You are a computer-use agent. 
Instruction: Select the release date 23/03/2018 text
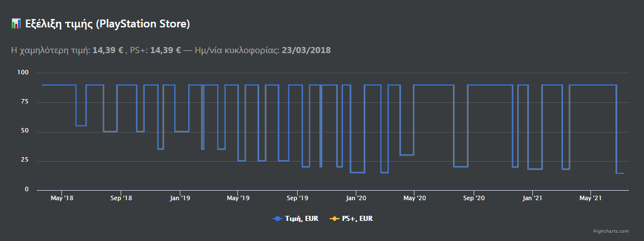pyautogui.click(x=306, y=50)
